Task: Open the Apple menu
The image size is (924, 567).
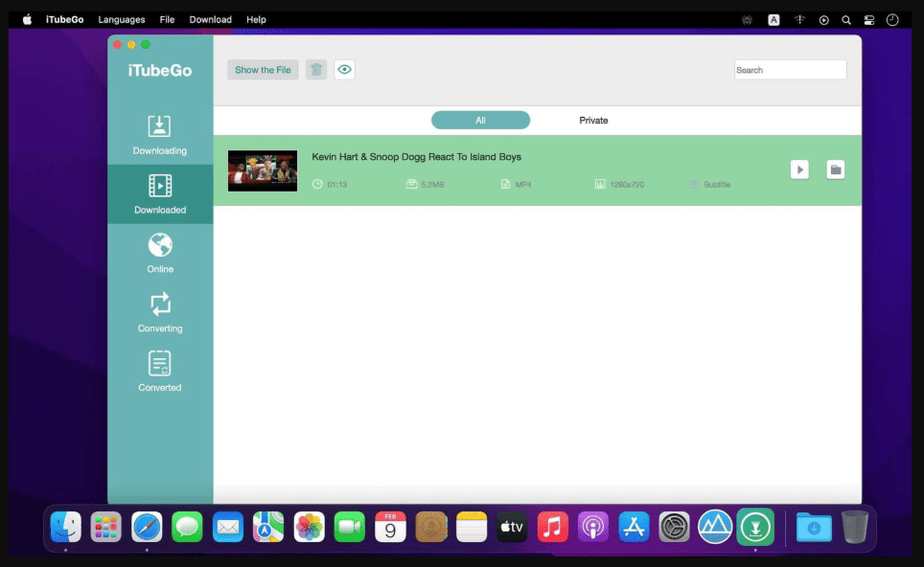Action: click(x=27, y=19)
